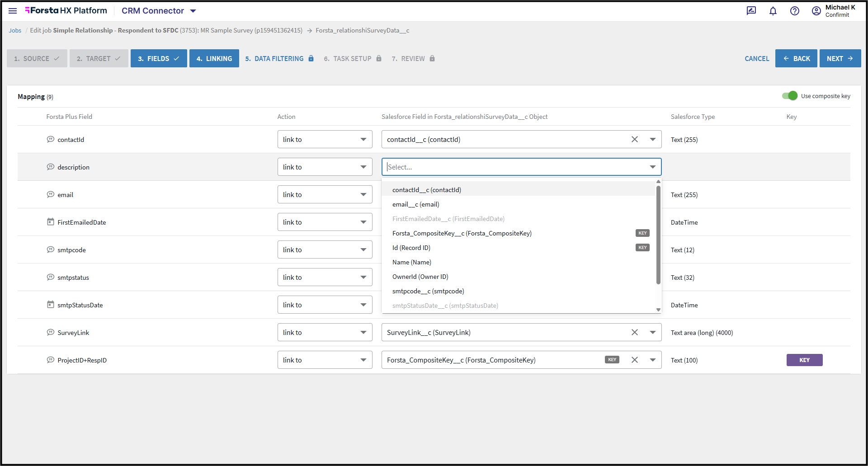This screenshot has width=868, height=466.
Task: Choose OwnerId (Owner ID) from the list
Action: point(519,277)
